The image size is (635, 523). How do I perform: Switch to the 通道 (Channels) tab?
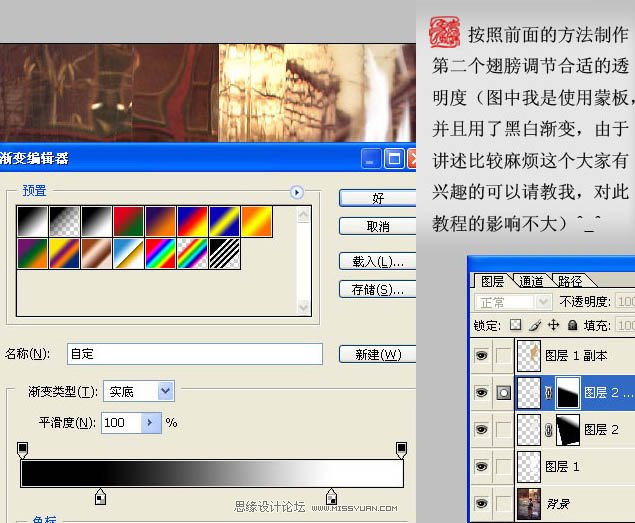click(x=531, y=281)
